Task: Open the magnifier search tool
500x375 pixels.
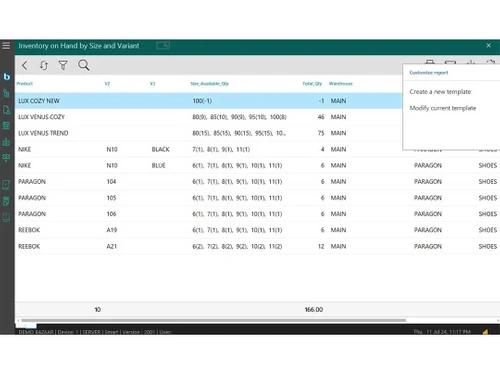Action: [83, 65]
